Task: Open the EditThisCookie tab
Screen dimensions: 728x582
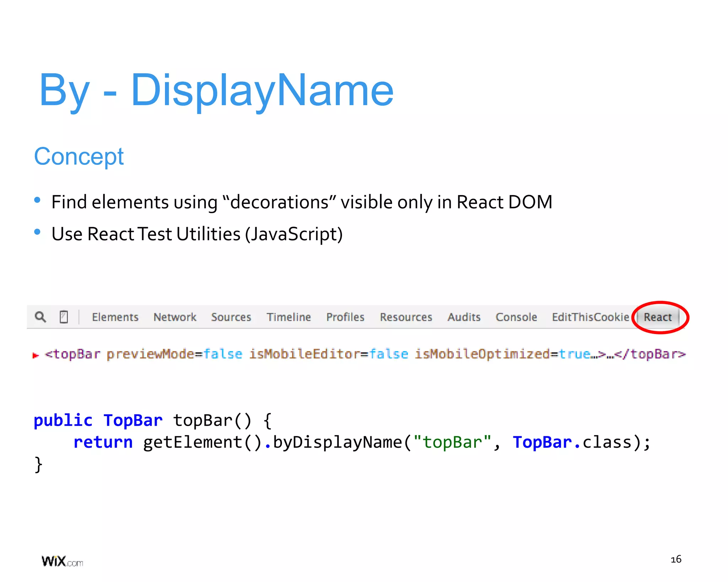Action: [590, 317]
